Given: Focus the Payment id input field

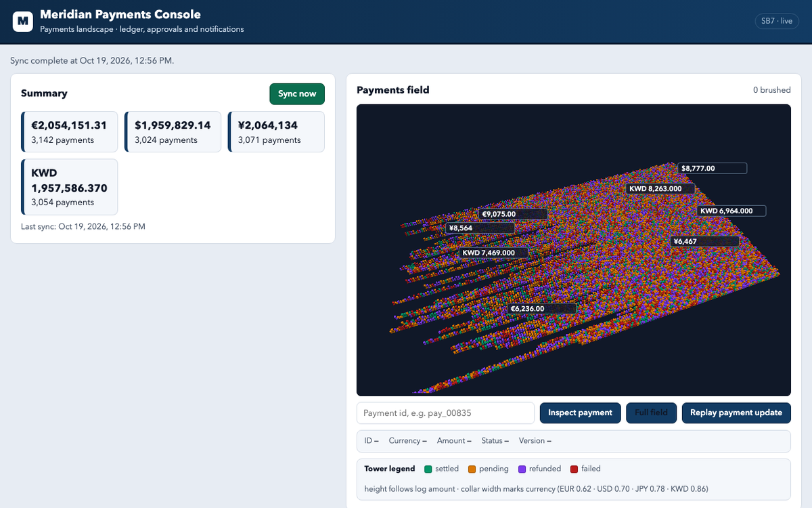Looking at the screenshot, I should coord(445,412).
